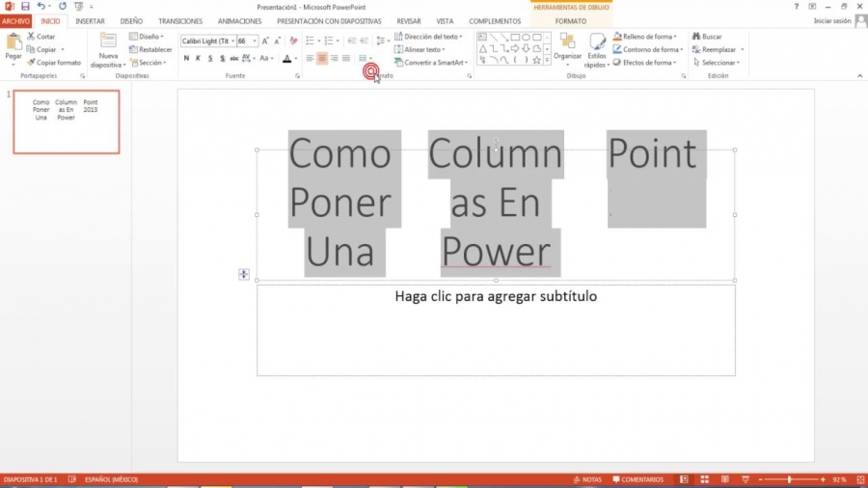
Task: Open NOTAS pane from status bar
Action: pos(587,479)
